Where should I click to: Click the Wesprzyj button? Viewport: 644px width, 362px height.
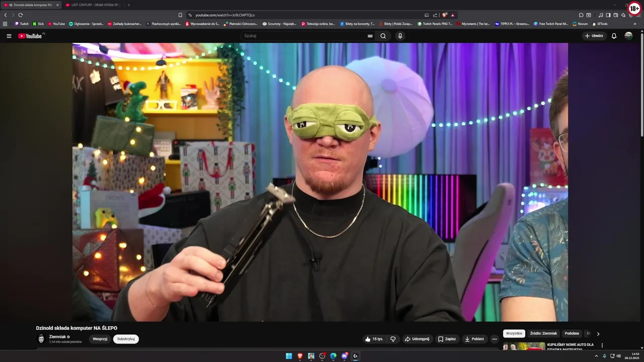click(100, 339)
